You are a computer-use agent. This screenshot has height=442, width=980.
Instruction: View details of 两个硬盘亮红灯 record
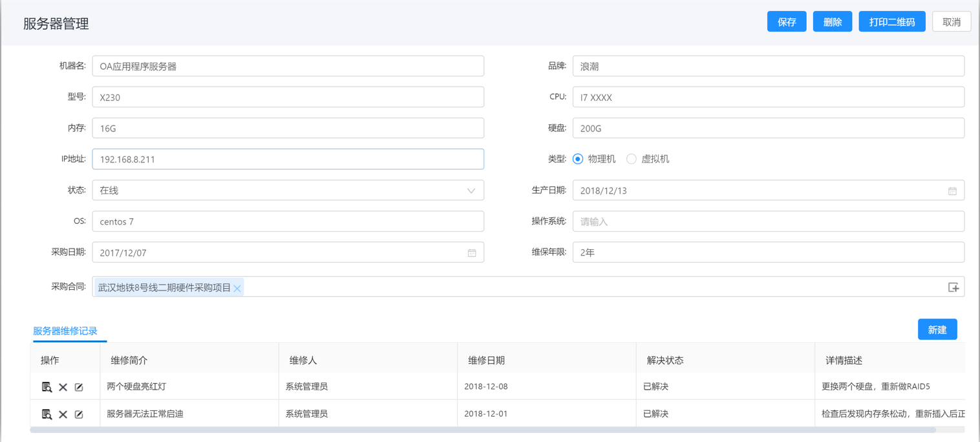tap(47, 387)
